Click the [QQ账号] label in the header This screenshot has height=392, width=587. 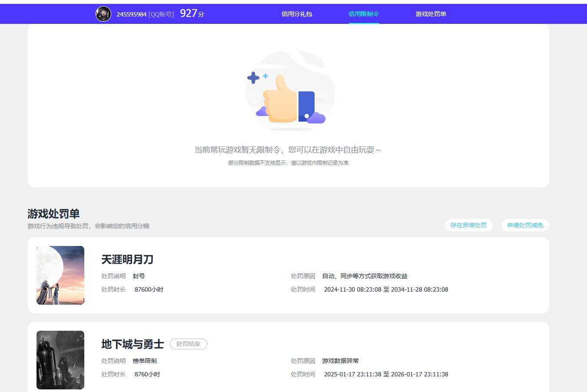[161, 14]
